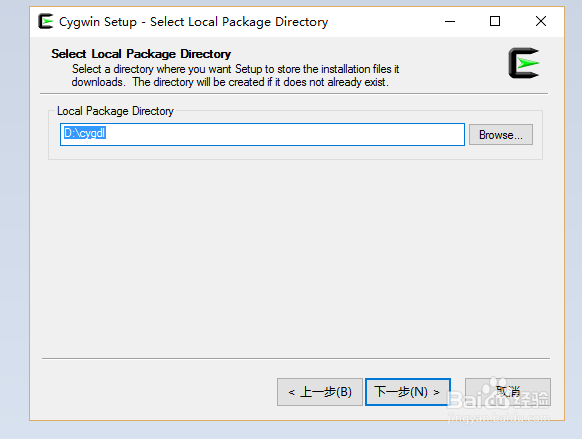The height and width of the screenshot is (439, 582).
Task: Click the large Cygwin logo in header
Action: tap(524, 63)
